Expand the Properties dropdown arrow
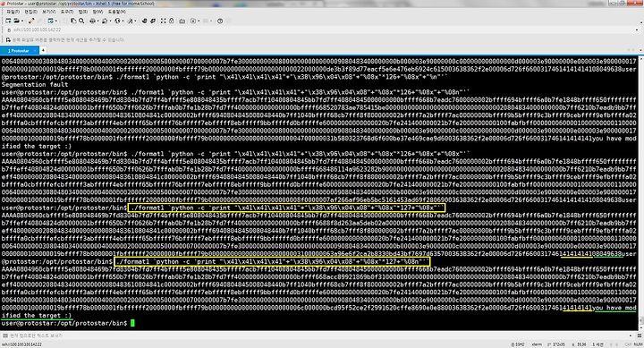644x348 pixels. (x=55, y=21)
